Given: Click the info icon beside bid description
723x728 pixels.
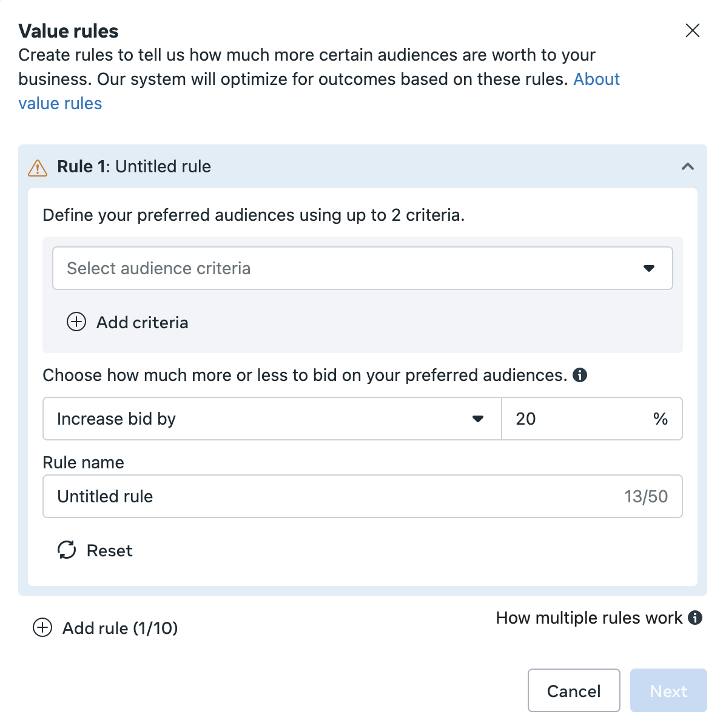Looking at the screenshot, I should pyautogui.click(x=580, y=375).
